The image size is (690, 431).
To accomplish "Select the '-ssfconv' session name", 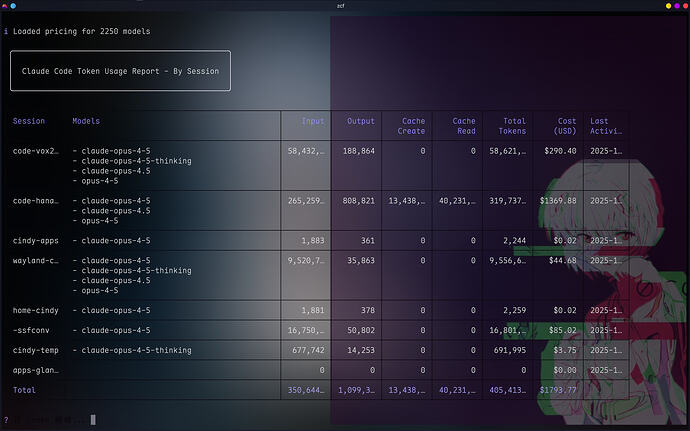I will click(31, 330).
